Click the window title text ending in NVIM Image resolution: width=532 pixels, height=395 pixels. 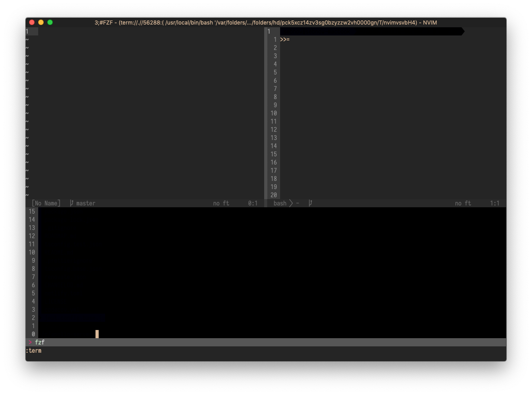pos(266,22)
